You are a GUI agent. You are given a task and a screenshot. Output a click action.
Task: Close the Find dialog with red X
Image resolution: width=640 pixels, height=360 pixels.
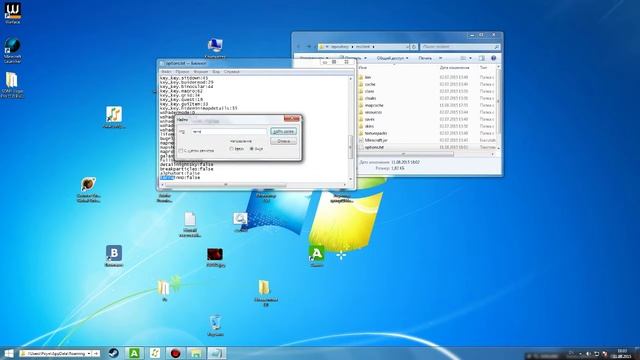(x=292, y=118)
